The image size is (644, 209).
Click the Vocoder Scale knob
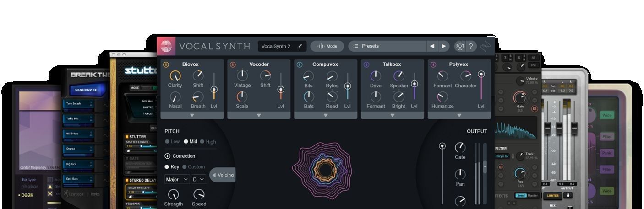[x=242, y=97]
